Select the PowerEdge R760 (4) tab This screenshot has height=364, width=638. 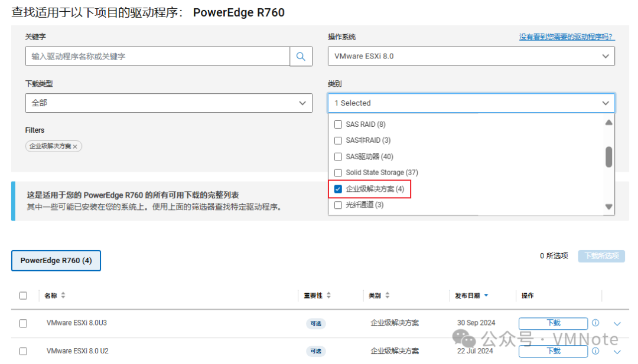pyautogui.click(x=56, y=261)
